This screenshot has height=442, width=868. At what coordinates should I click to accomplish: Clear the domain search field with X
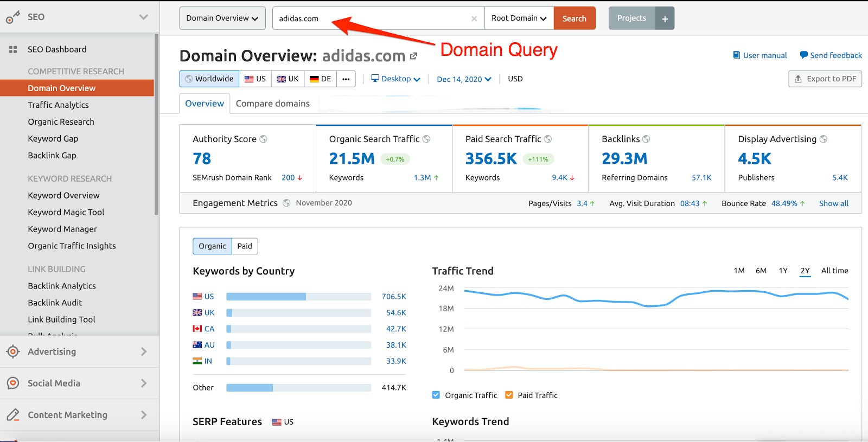(474, 18)
